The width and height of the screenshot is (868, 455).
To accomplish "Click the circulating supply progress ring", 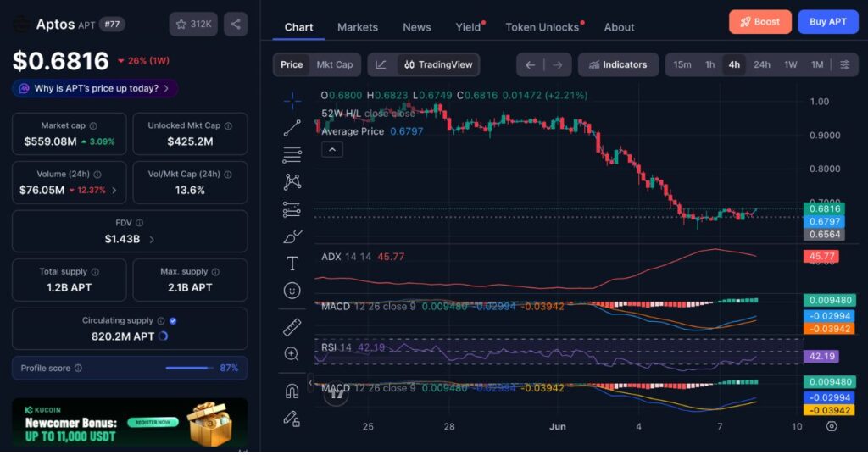I will coord(164,336).
